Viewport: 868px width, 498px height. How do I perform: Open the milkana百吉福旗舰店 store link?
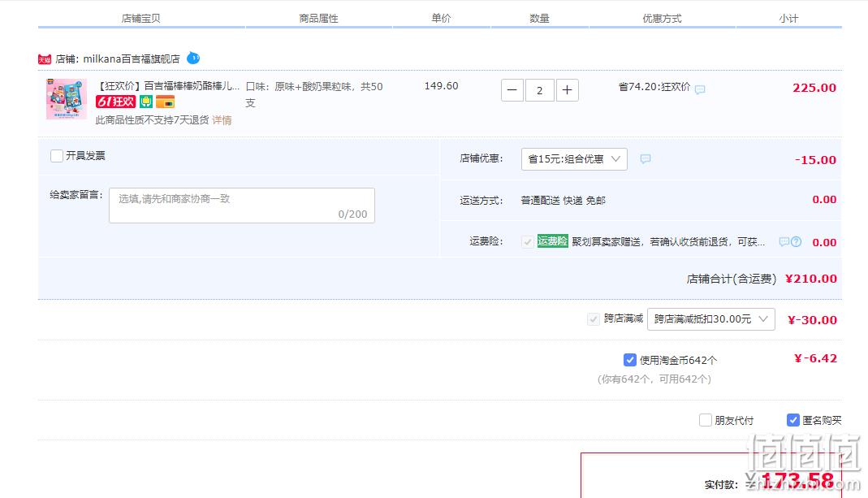(132, 58)
